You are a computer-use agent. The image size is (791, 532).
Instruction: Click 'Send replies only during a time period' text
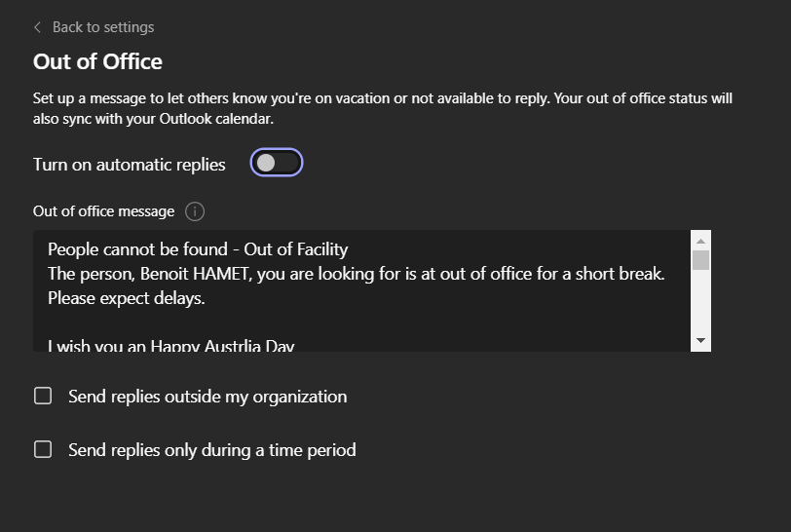click(x=211, y=450)
